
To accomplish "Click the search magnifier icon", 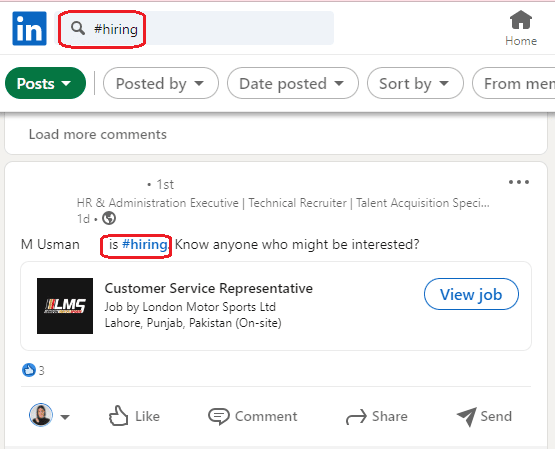I will click(78, 28).
